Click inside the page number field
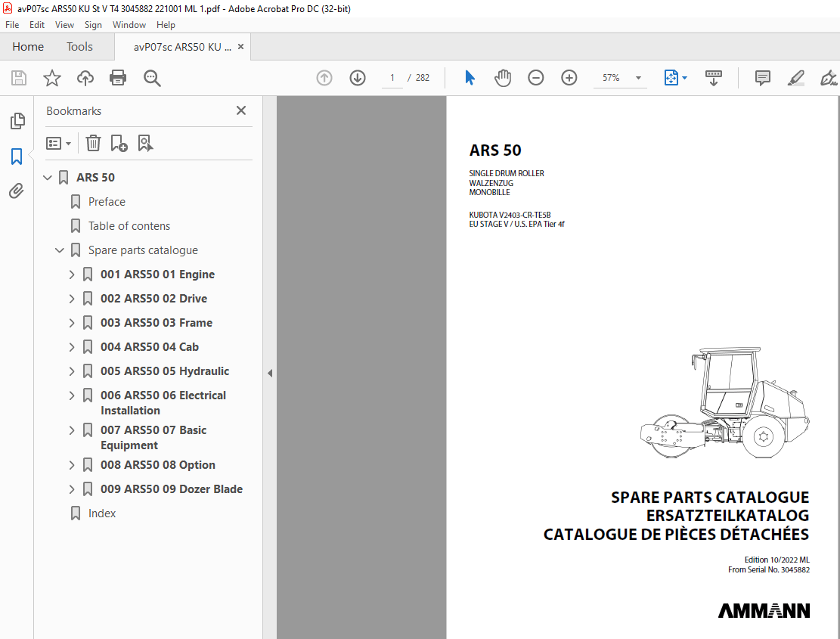The image size is (840, 639). (x=392, y=77)
